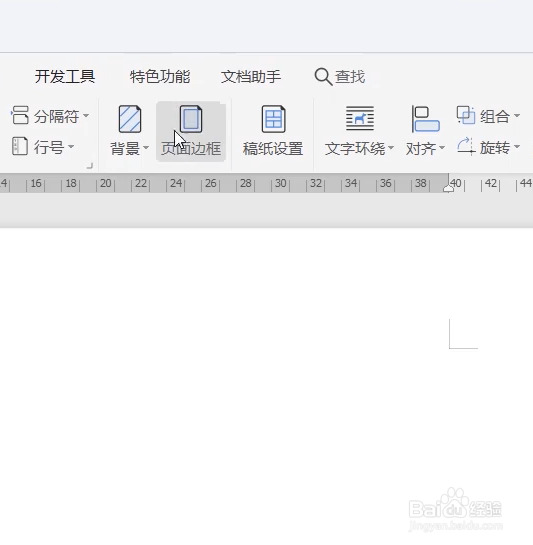Click the 行号 text label
The image size is (533, 545).
(49, 147)
